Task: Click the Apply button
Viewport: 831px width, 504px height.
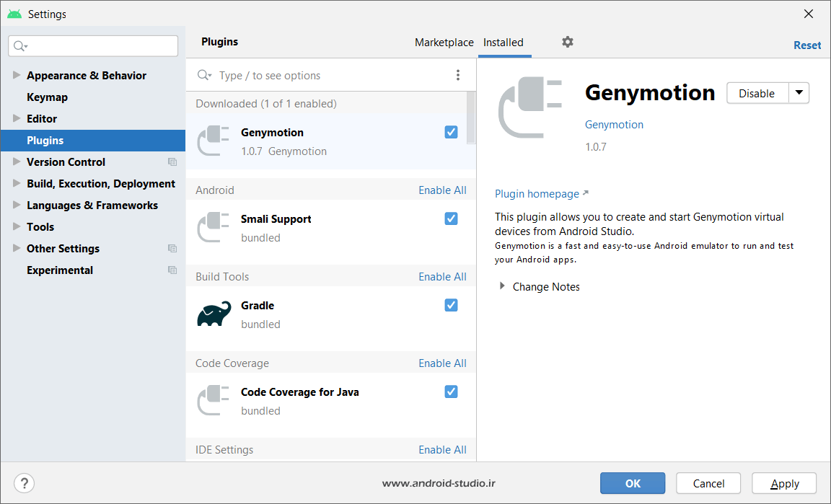Action: pos(784,483)
